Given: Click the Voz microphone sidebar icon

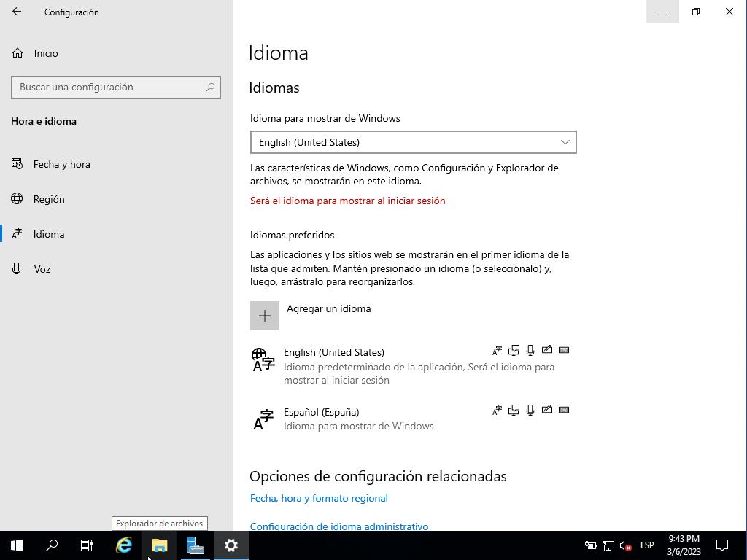Looking at the screenshot, I should point(17,268).
